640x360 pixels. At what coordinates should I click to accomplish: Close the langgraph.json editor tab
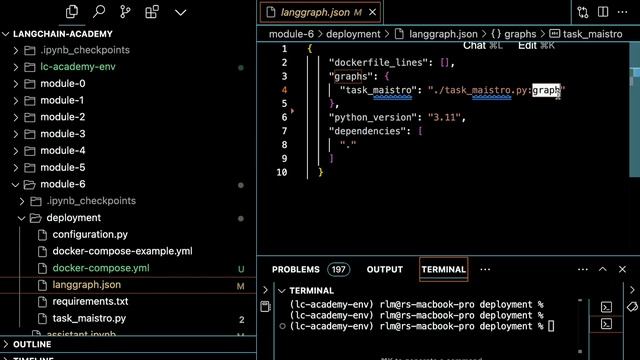click(x=372, y=13)
